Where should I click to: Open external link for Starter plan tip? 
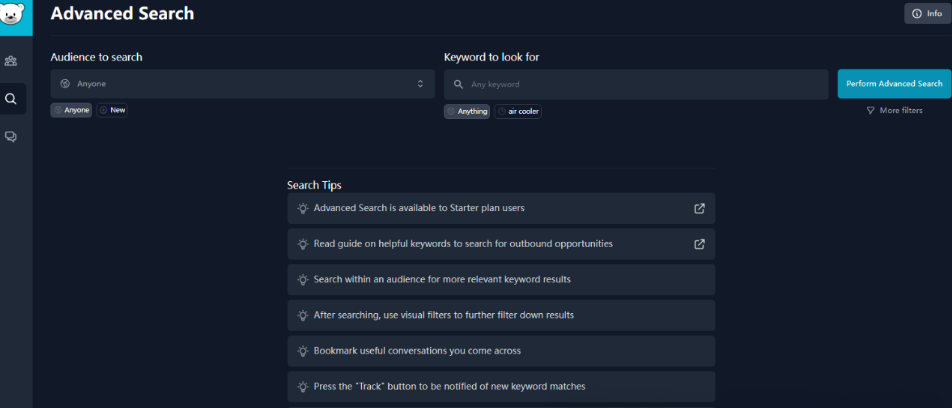[699, 208]
